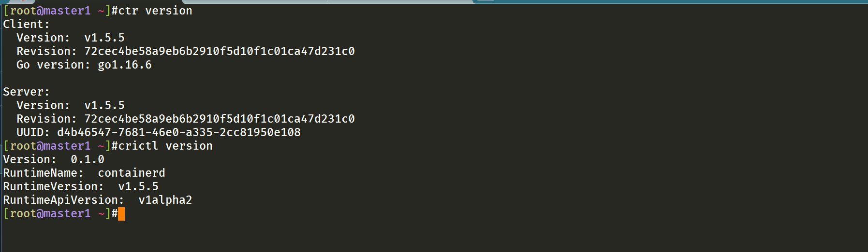The width and height of the screenshot is (868, 252).
Task: Click the Client Revision hash value
Action: 220,51
